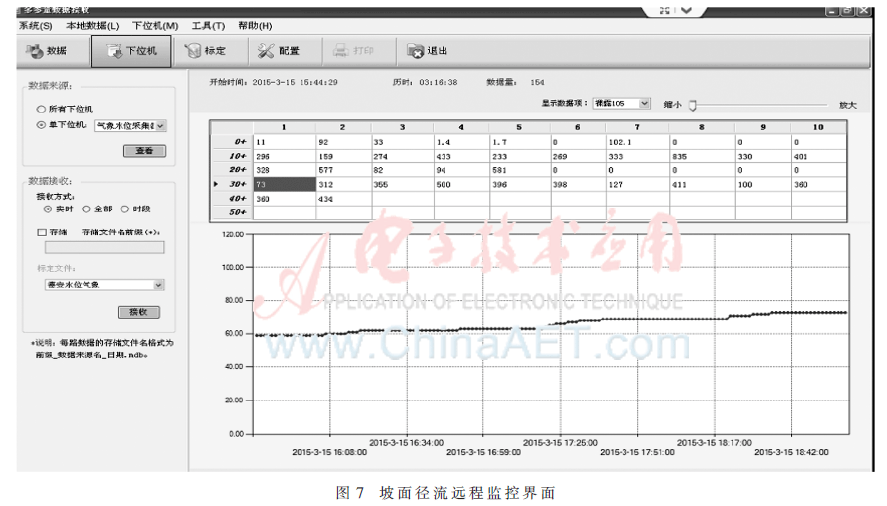Click the elapsed time 03:16:38
This screenshot has height=506, width=887.
(438, 83)
